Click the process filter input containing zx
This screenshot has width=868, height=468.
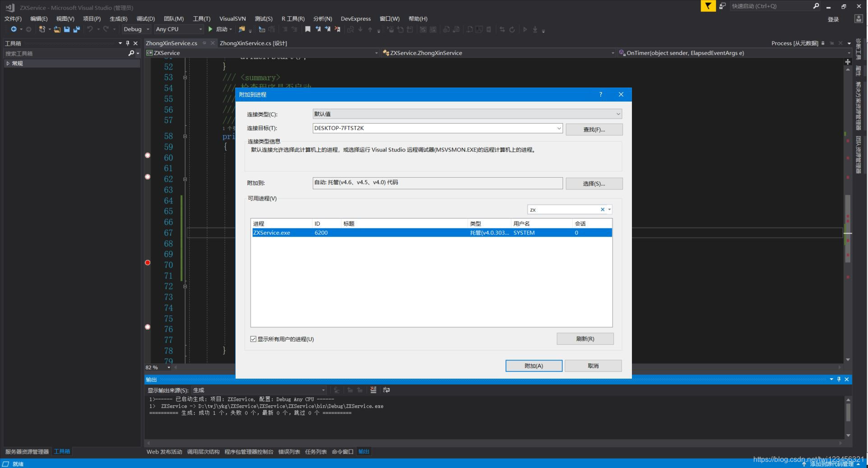[x=563, y=209]
